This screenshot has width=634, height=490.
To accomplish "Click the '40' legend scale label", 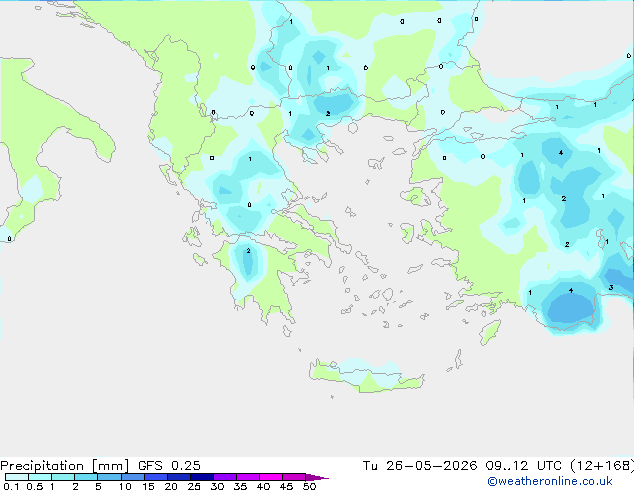I will 263,486.
